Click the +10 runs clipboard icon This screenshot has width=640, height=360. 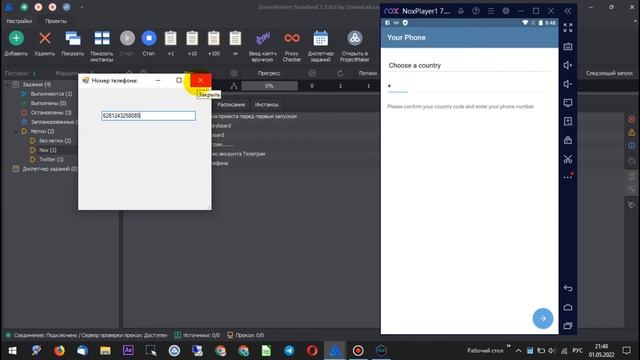pyautogui.click(x=192, y=38)
